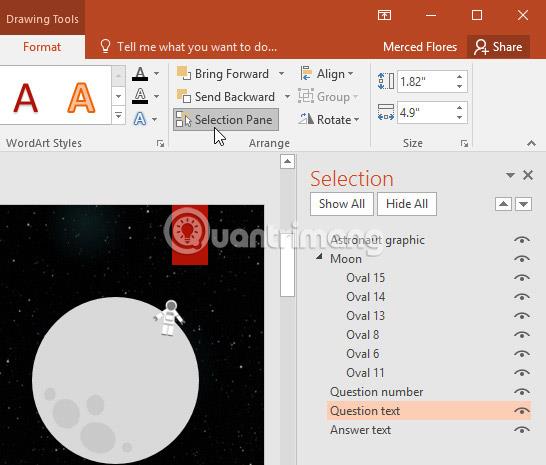Toggle visibility of Question number
This screenshot has width=546, height=465.
pos(522,392)
